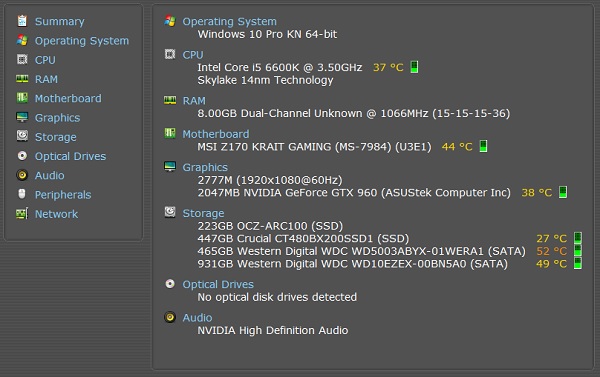Click the 447GB Crucial CT480BX200SSD1 entry
Viewport: 600px width, 377px height.
pos(303,238)
